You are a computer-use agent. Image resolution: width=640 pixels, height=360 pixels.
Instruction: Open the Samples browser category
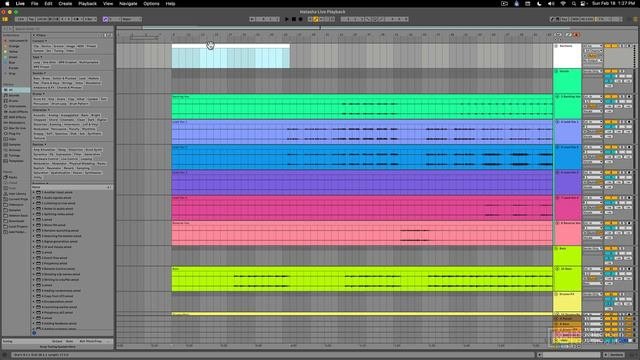(15, 144)
